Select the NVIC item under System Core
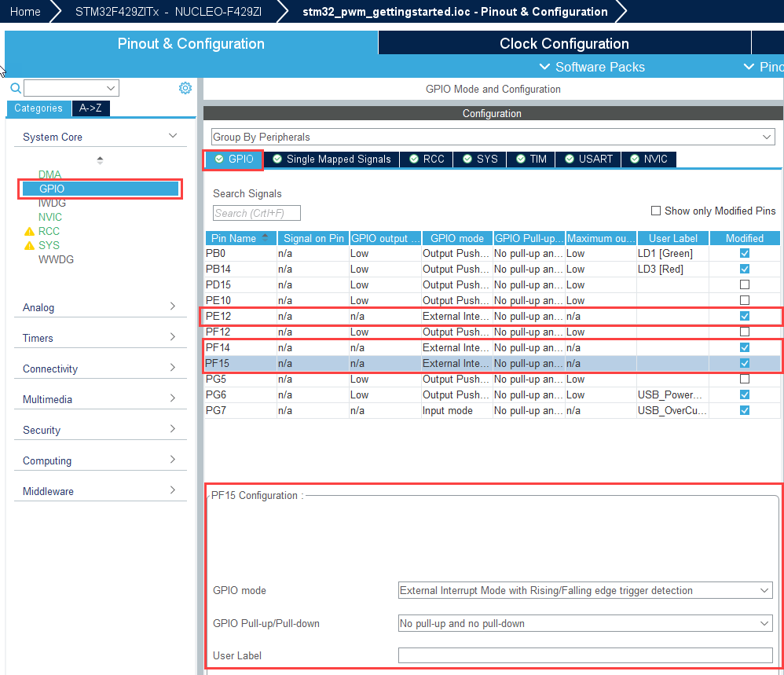 (x=50, y=217)
